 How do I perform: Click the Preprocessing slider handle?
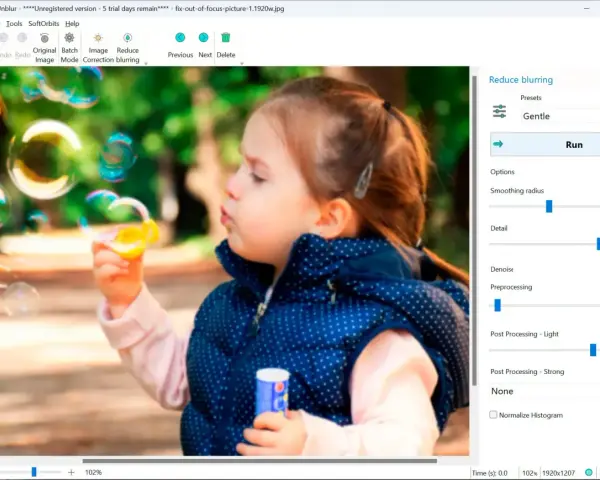tap(497, 305)
